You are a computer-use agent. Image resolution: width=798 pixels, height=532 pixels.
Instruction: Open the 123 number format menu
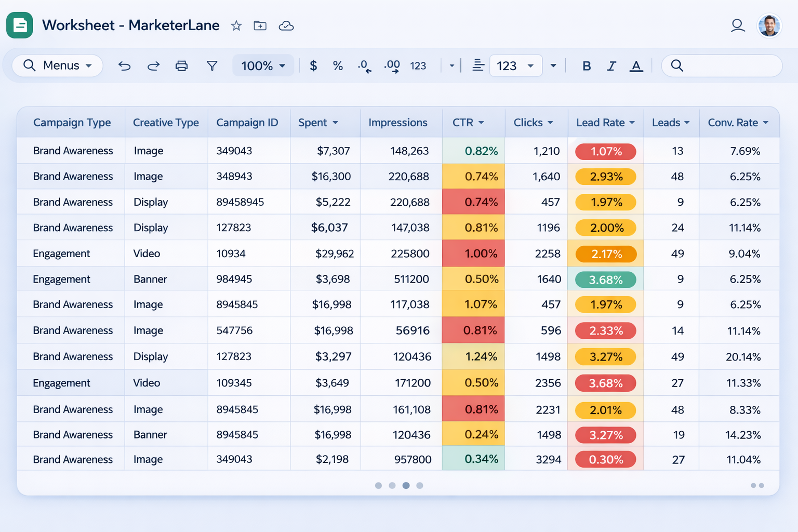(515, 65)
